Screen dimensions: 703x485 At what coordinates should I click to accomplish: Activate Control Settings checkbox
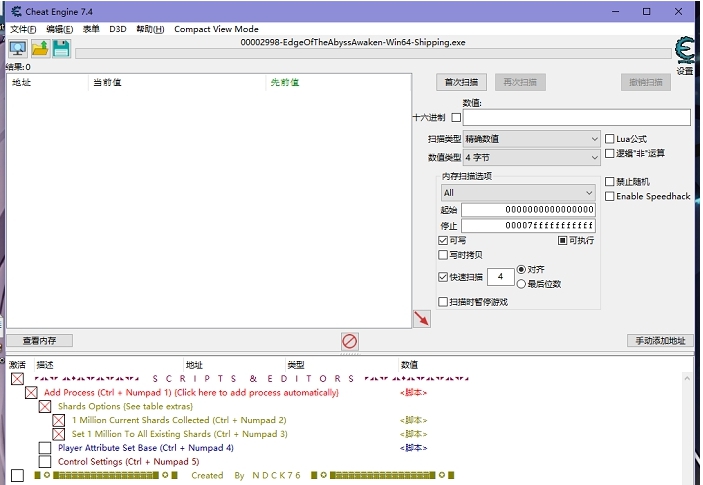click(45, 462)
